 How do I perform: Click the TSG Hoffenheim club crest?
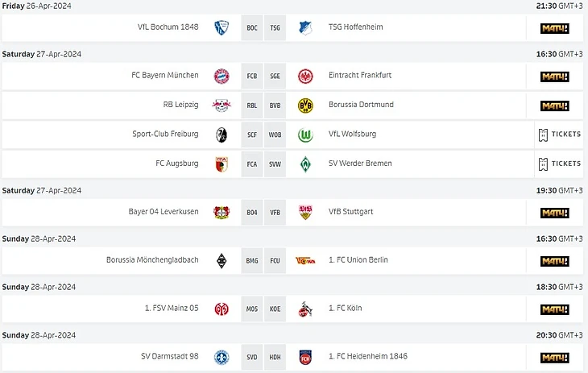tap(305, 27)
